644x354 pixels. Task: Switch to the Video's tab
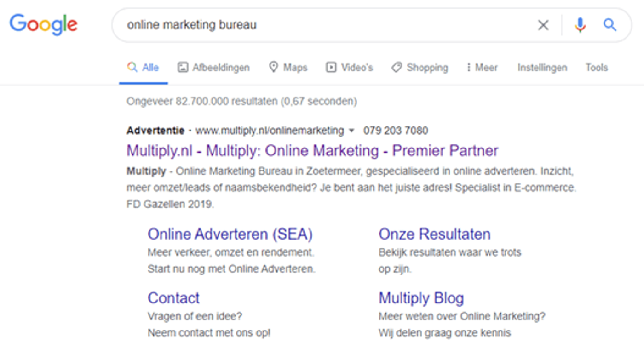(x=350, y=68)
